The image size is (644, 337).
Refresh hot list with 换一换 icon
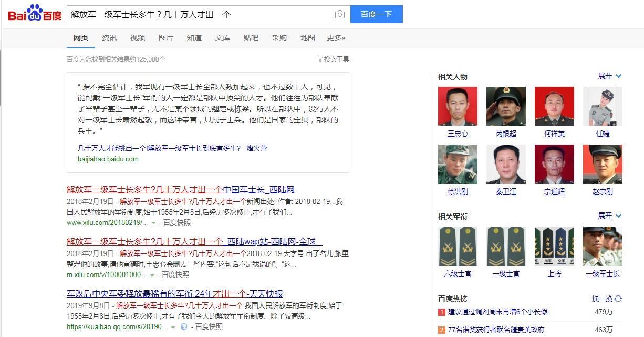click(618, 299)
